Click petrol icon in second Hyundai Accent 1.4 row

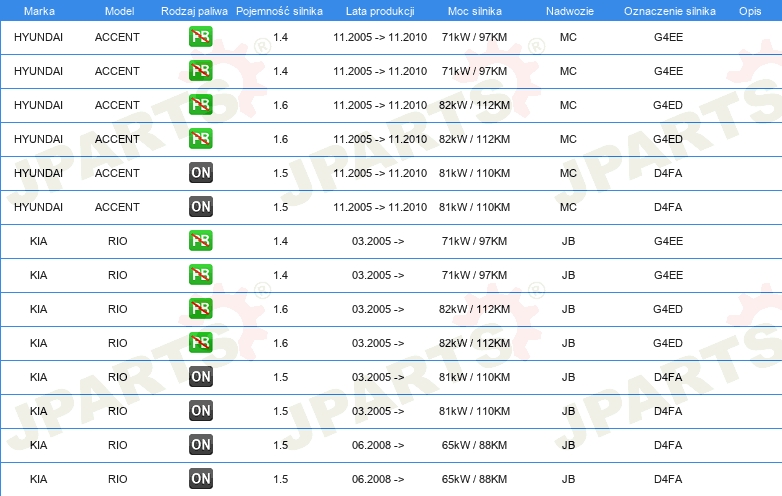click(x=200, y=71)
